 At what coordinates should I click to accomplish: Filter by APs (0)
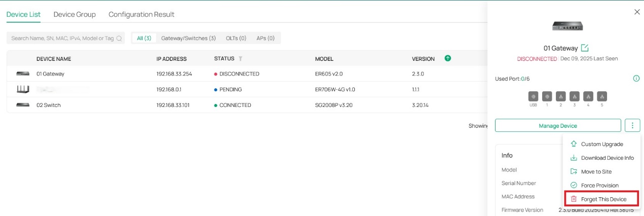pyautogui.click(x=266, y=38)
